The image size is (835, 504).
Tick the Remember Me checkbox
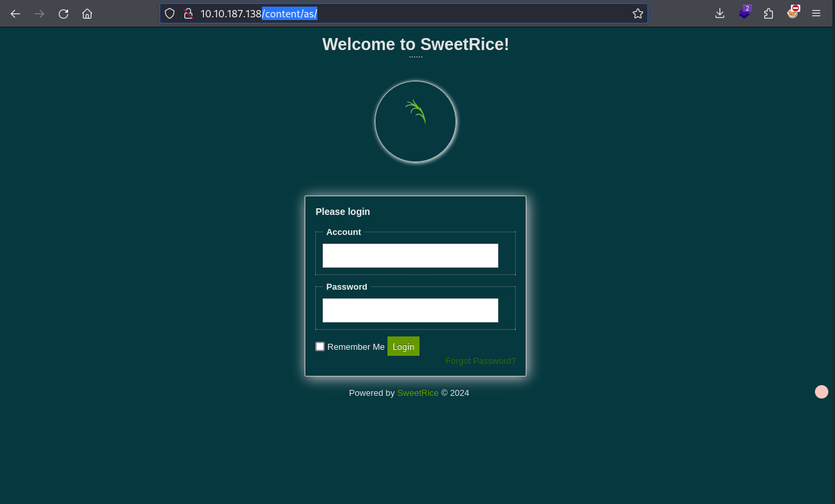(x=320, y=346)
